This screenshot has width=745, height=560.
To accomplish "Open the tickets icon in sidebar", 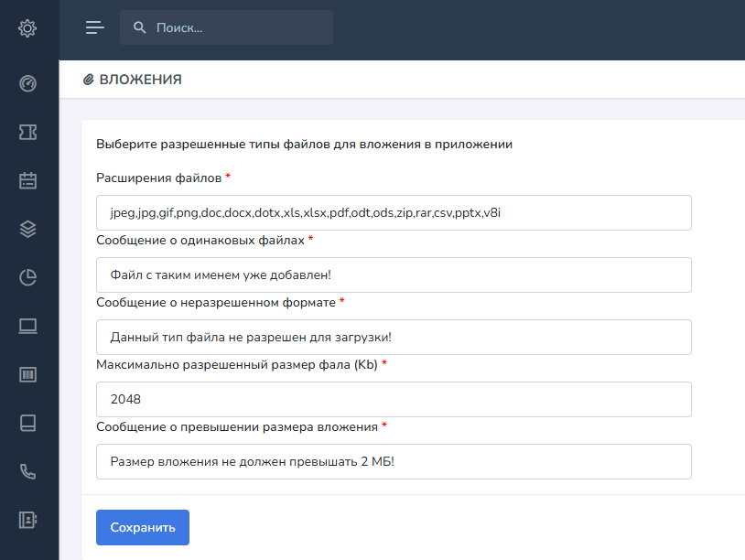I will tap(27, 133).
